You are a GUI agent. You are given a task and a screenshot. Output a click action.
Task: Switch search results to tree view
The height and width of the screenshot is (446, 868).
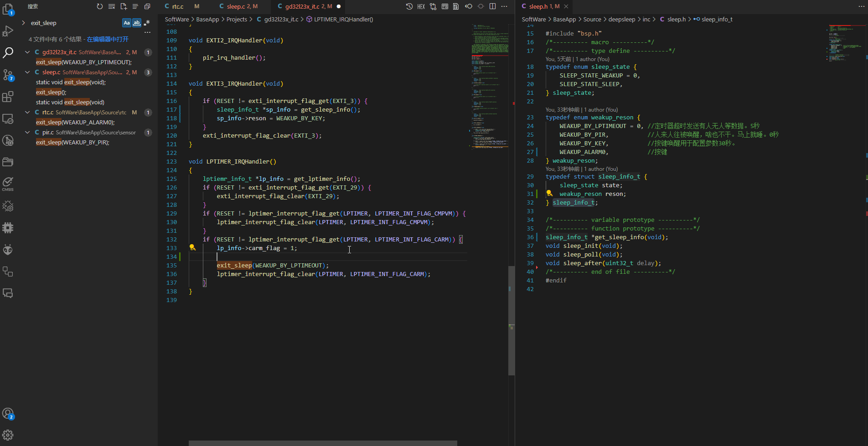(135, 6)
